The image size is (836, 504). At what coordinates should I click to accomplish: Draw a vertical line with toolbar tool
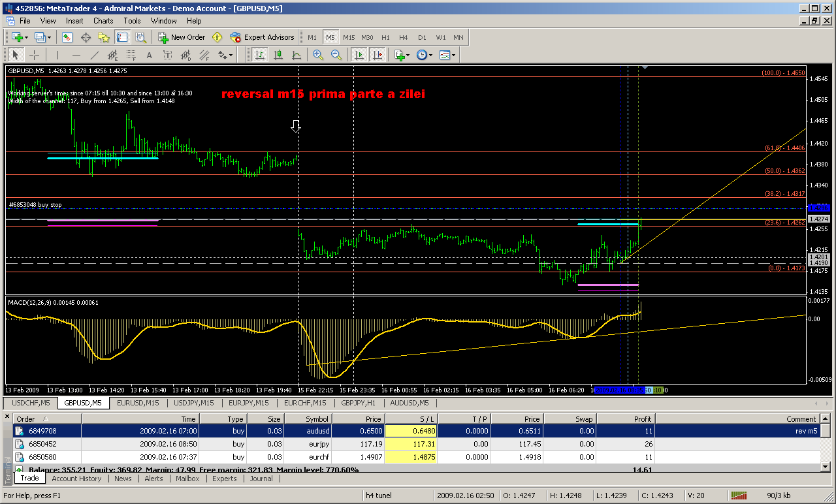(57, 55)
